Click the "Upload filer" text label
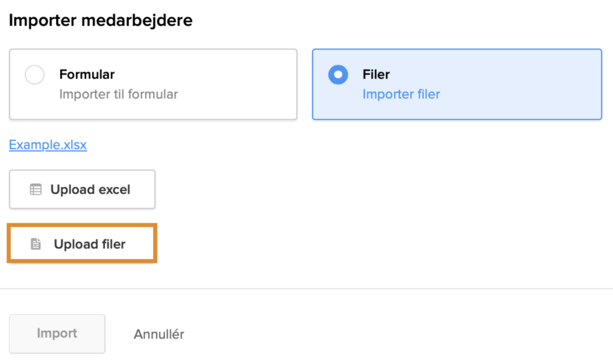This screenshot has height=364, width=613. [90, 244]
